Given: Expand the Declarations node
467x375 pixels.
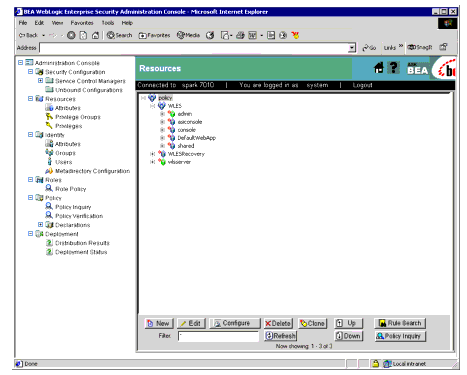Looking at the screenshot, I should 40,224.
